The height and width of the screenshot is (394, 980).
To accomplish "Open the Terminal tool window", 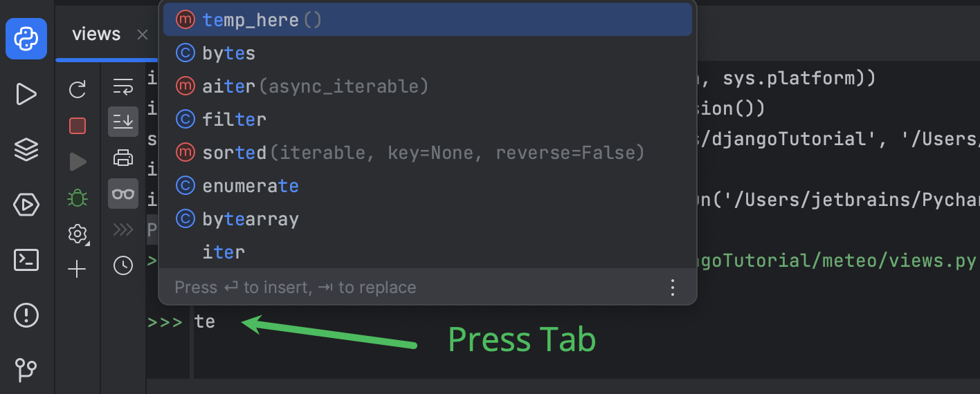I will [x=26, y=260].
